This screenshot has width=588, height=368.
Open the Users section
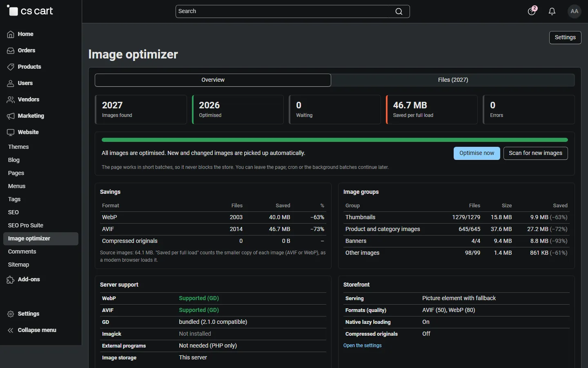pyautogui.click(x=20, y=83)
